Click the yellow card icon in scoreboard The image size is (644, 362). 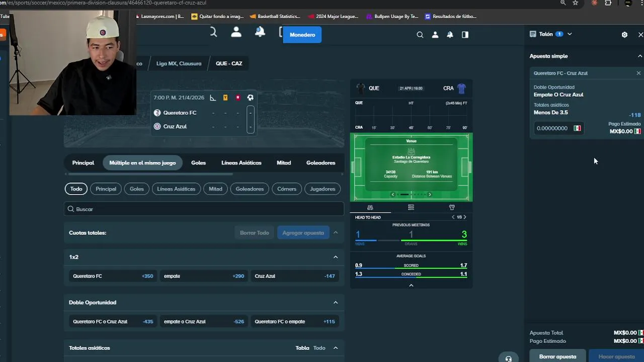click(x=225, y=98)
